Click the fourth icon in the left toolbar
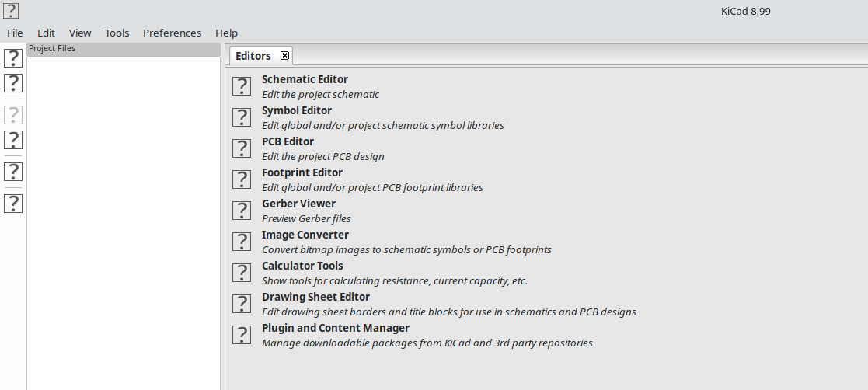Viewport: 868px width, 390px height. [x=13, y=139]
